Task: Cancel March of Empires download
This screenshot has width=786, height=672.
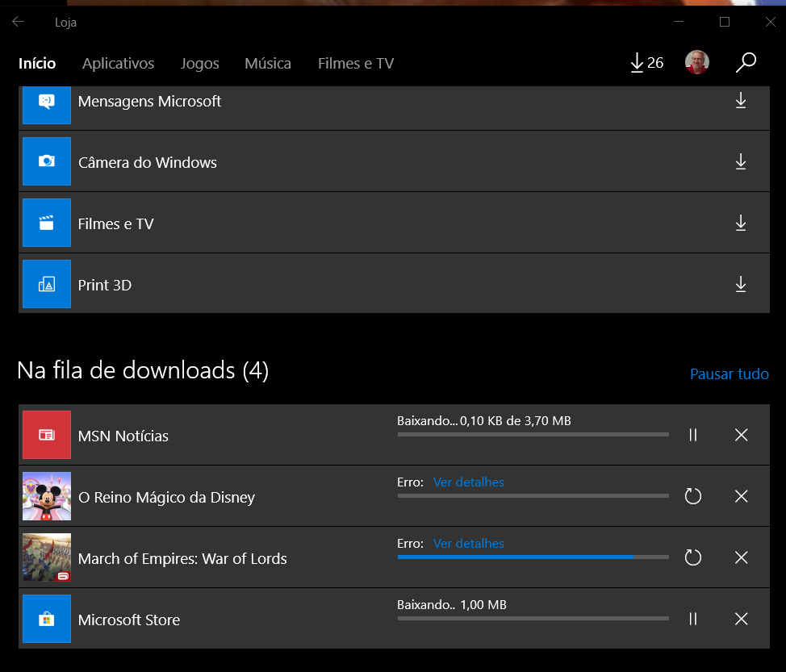Action: coord(741,557)
